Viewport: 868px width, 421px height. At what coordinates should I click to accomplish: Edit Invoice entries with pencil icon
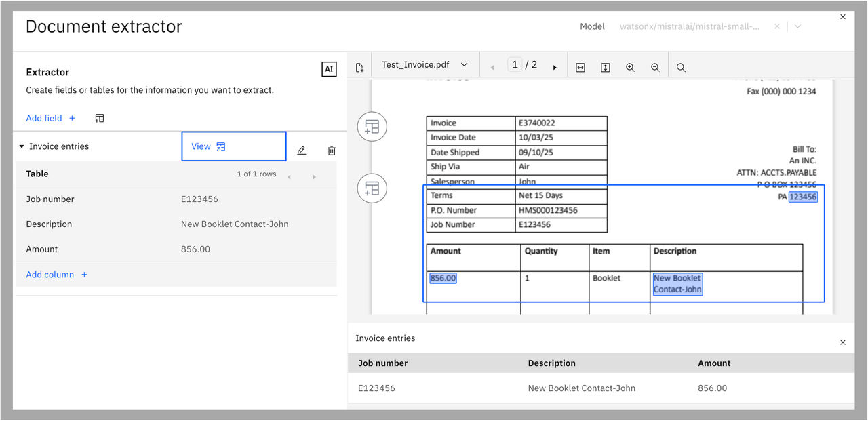[302, 151]
